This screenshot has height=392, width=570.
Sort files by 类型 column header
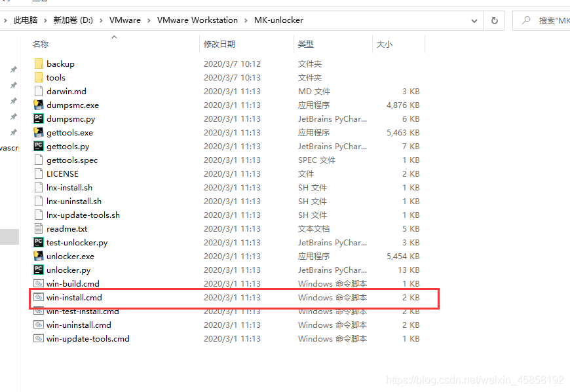pyautogui.click(x=306, y=45)
